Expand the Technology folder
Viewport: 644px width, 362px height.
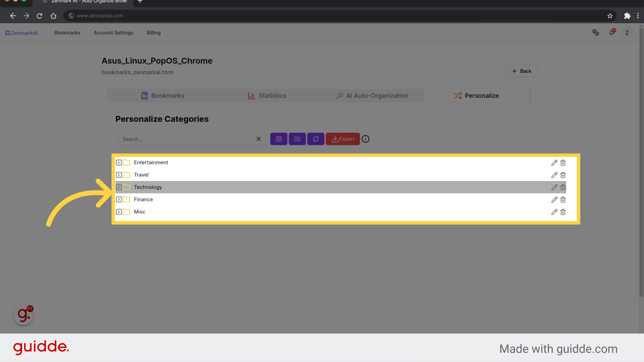pyautogui.click(x=119, y=187)
